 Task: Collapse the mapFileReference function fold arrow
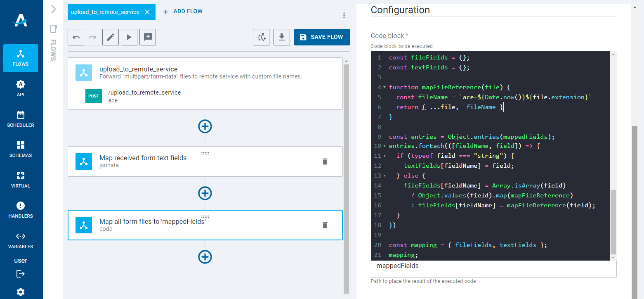pyautogui.click(x=385, y=88)
